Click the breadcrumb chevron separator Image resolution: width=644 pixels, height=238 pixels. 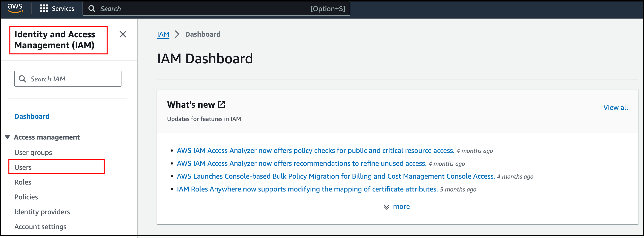click(177, 34)
